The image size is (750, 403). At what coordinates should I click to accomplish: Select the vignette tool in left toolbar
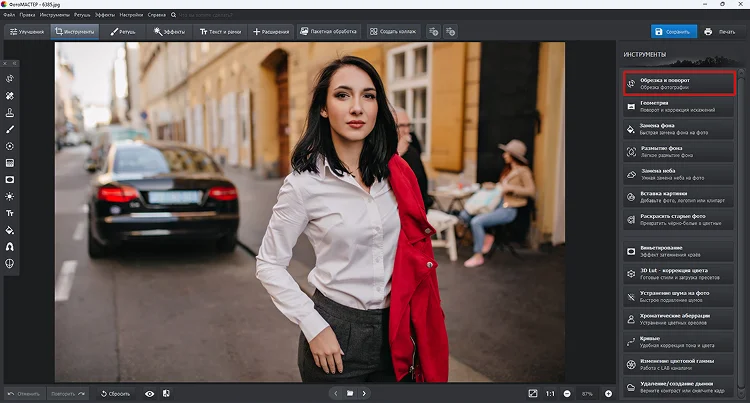point(10,180)
